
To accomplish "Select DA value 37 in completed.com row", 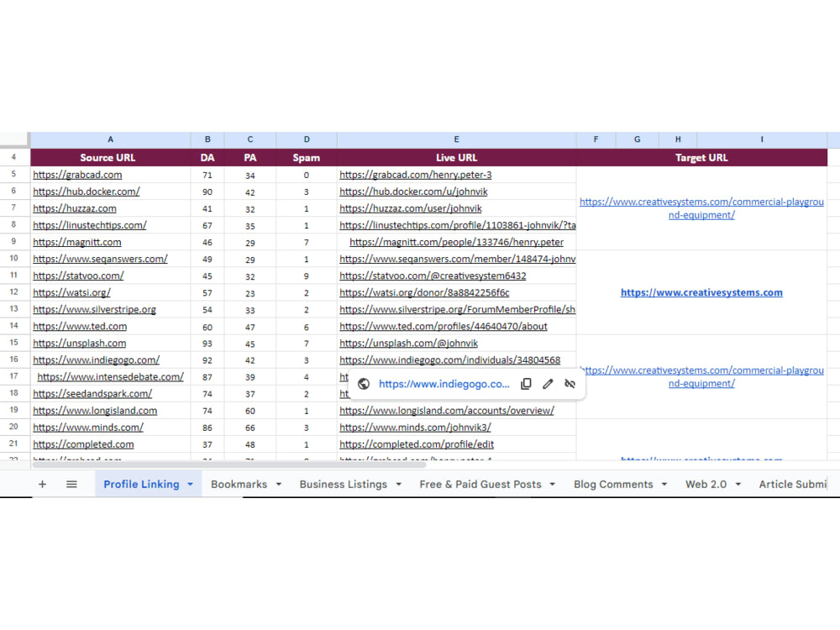I will click(x=207, y=444).
